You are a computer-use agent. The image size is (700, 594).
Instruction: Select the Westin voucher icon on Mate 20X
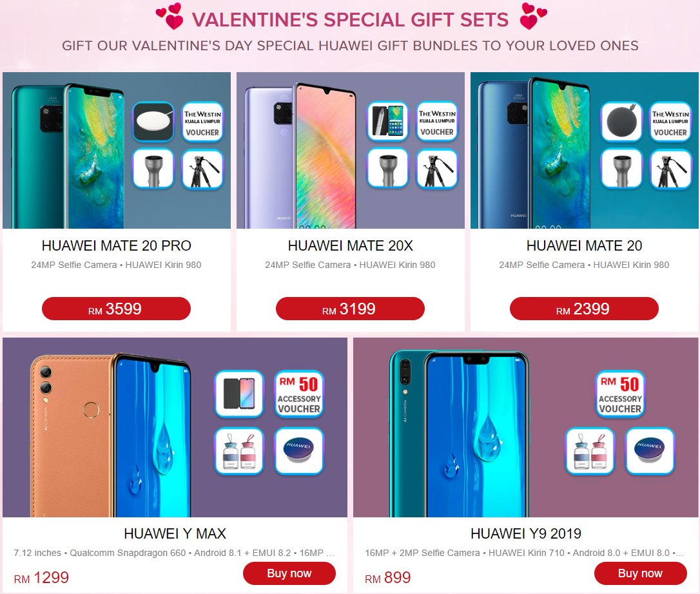436,122
